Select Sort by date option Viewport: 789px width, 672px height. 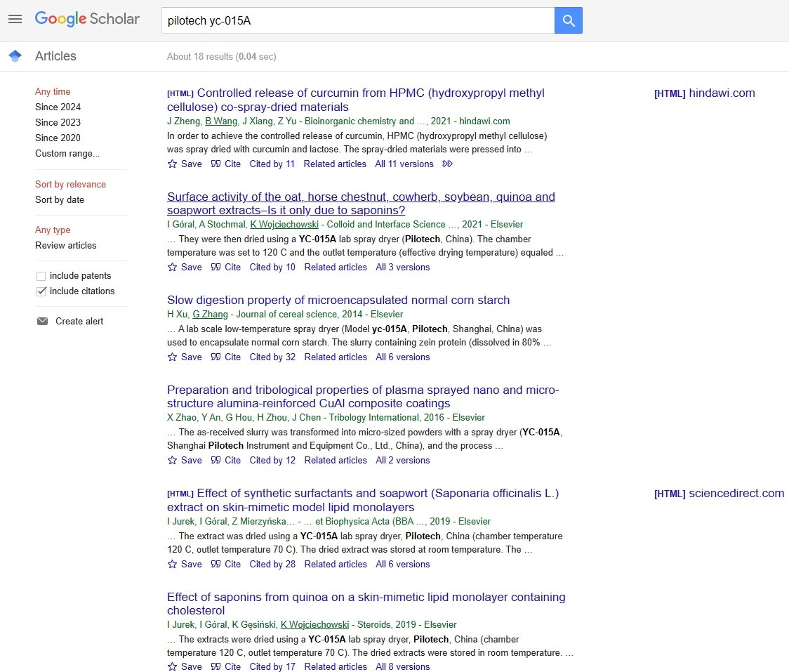(x=60, y=199)
